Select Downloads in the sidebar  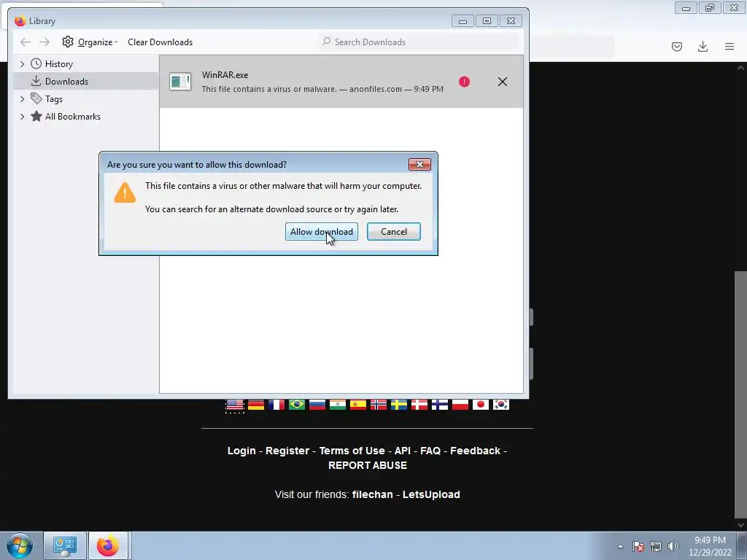pyautogui.click(x=66, y=82)
